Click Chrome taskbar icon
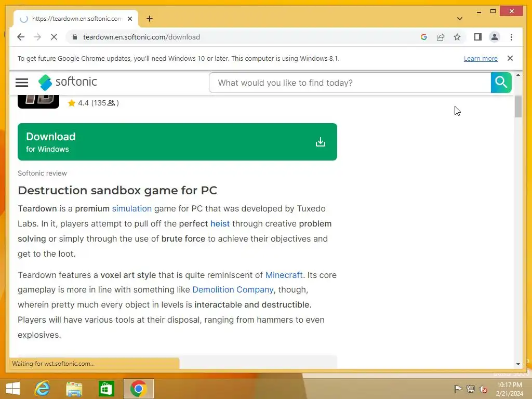The width and height of the screenshot is (532, 399). click(x=138, y=389)
